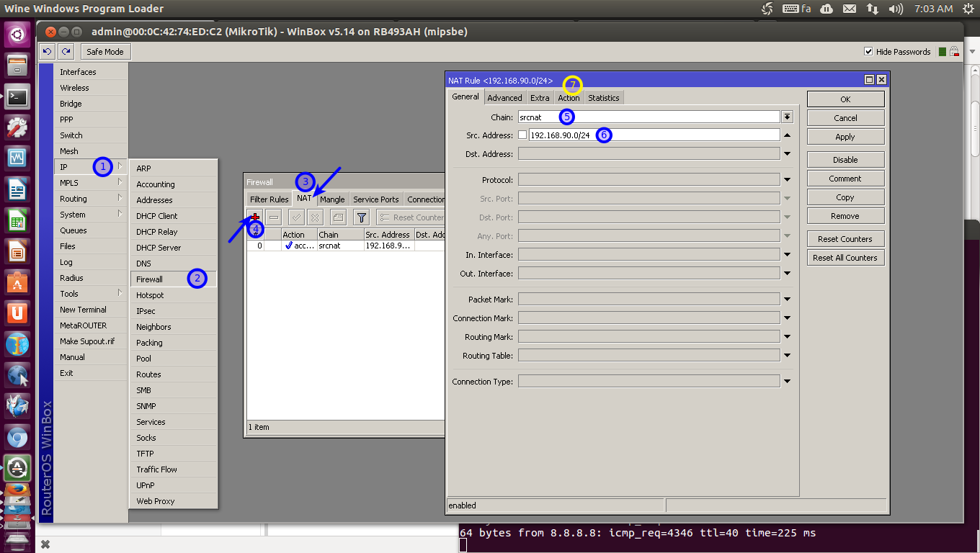
Task: Click the Apply button
Action: 845,137
